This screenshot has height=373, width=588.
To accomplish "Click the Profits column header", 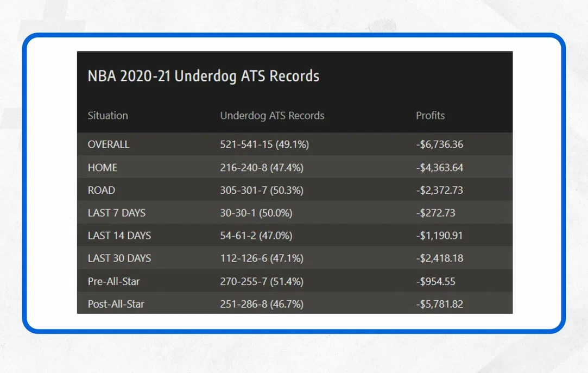I will [430, 116].
